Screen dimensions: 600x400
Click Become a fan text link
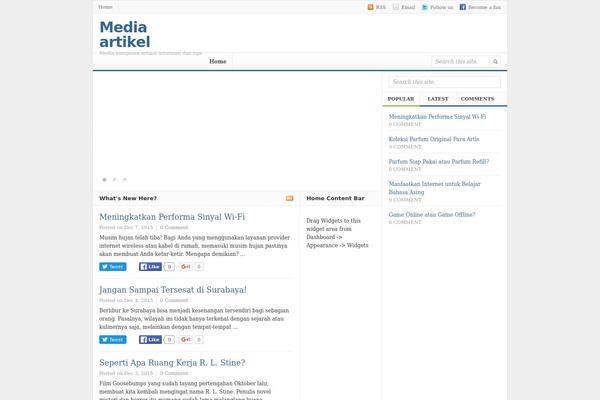[484, 7]
